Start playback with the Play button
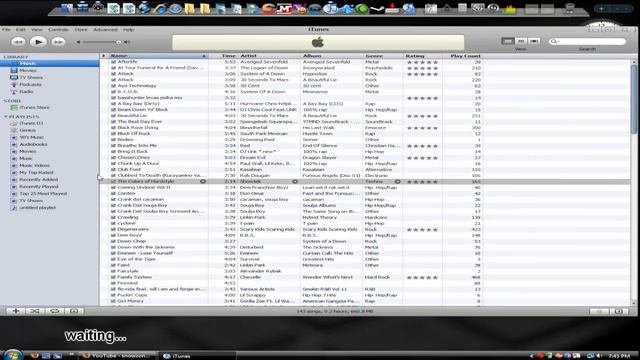 coord(38,42)
